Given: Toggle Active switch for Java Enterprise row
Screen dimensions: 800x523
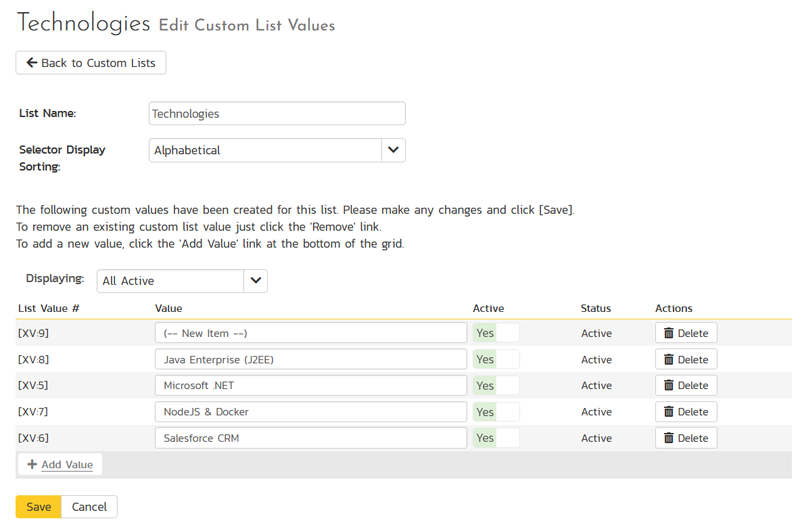Looking at the screenshot, I should (x=496, y=359).
